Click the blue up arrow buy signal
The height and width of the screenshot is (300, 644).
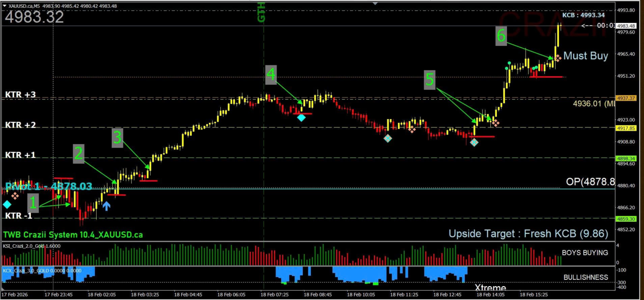pos(106,206)
